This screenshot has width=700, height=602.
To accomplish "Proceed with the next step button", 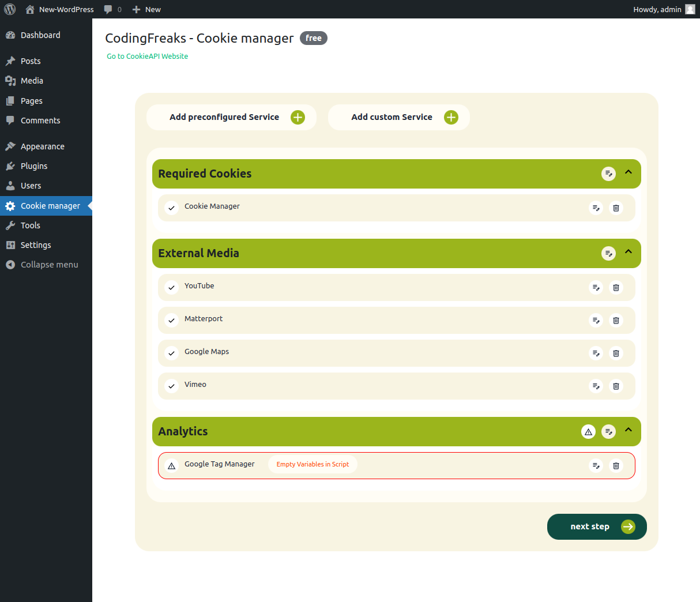I will pyautogui.click(x=597, y=526).
